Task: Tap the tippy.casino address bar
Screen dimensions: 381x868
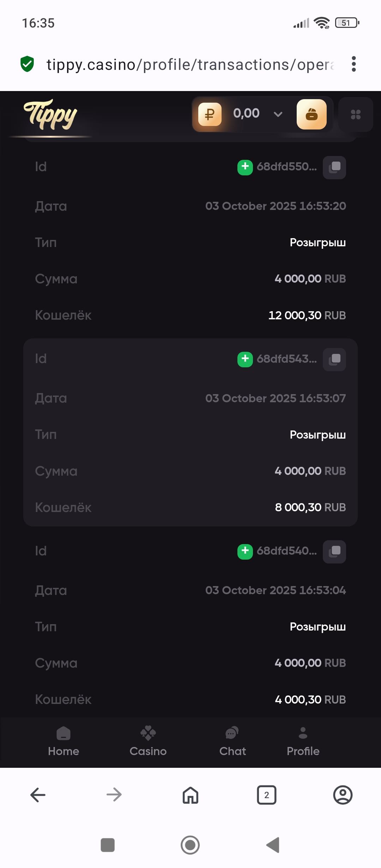Action: [x=190, y=65]
